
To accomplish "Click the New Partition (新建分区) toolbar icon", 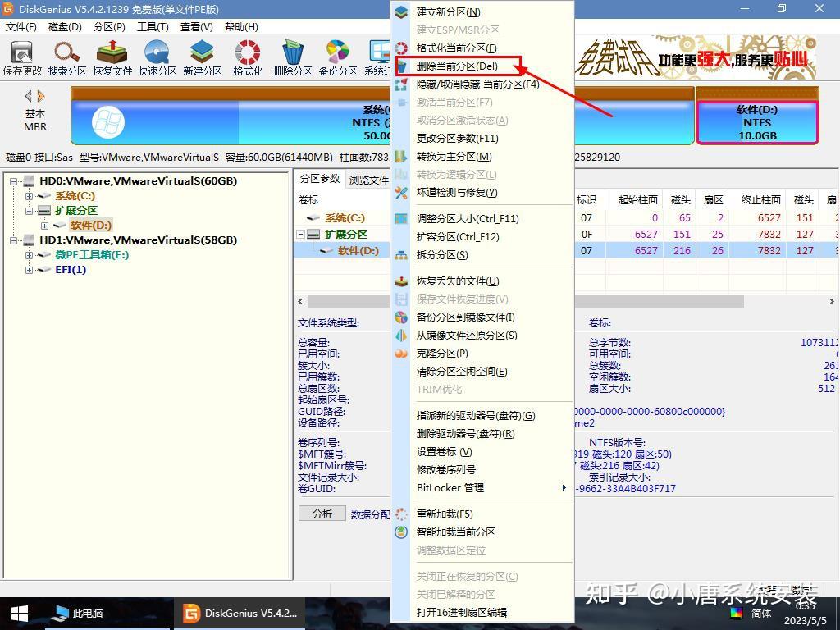I will tap(203, 58).
